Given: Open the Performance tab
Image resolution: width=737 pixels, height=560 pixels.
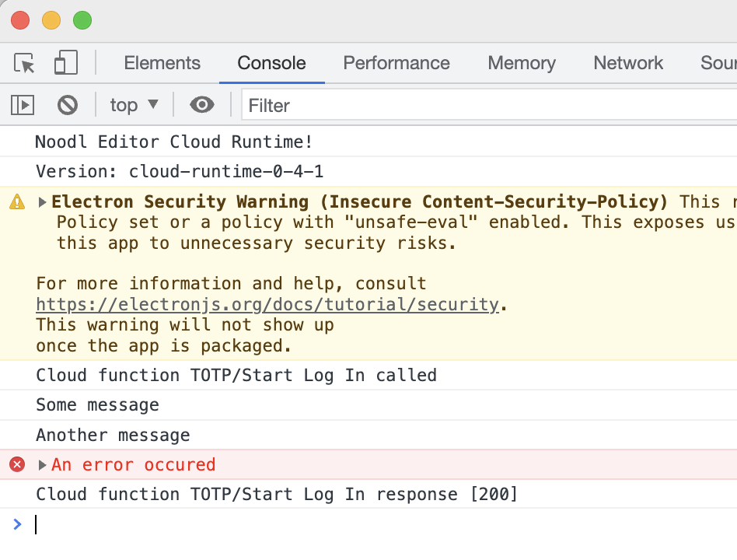Looking at the screenshot, I should click(x=396, y=63).
